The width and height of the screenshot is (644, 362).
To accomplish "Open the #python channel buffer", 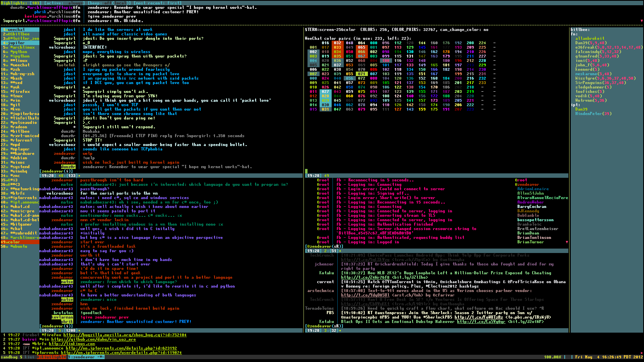I will (20, 52).
